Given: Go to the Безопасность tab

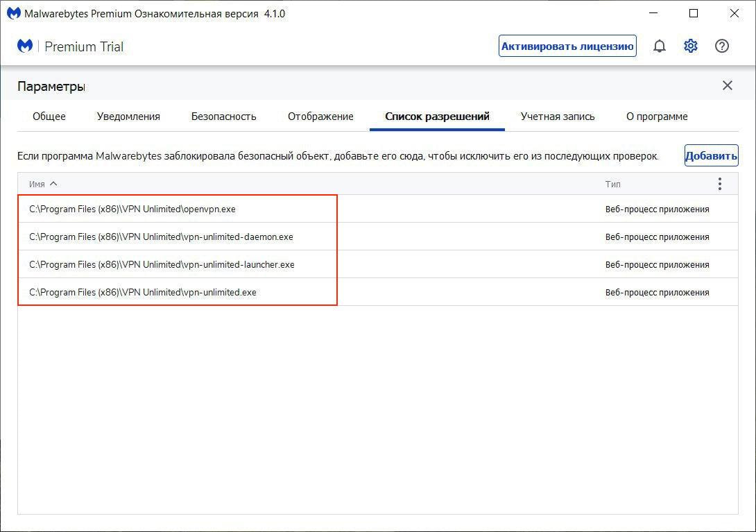Looking at the screenshot, I should [x=223, y=117].
